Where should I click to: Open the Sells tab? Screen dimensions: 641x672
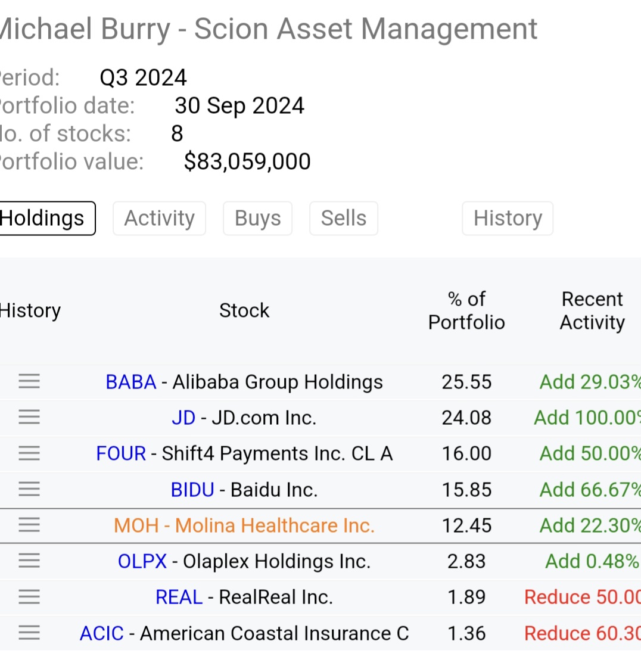coord(343,218)
